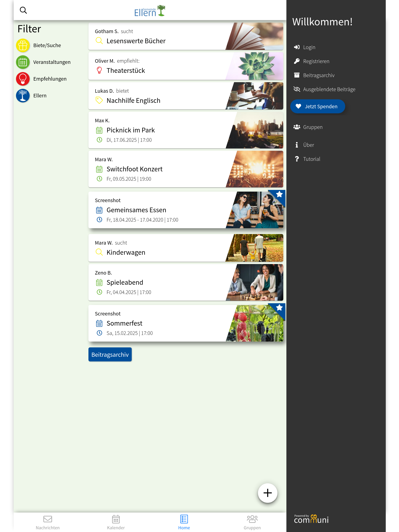
Task: Open the Kinderwagen search post
Action: click(185, 248)
